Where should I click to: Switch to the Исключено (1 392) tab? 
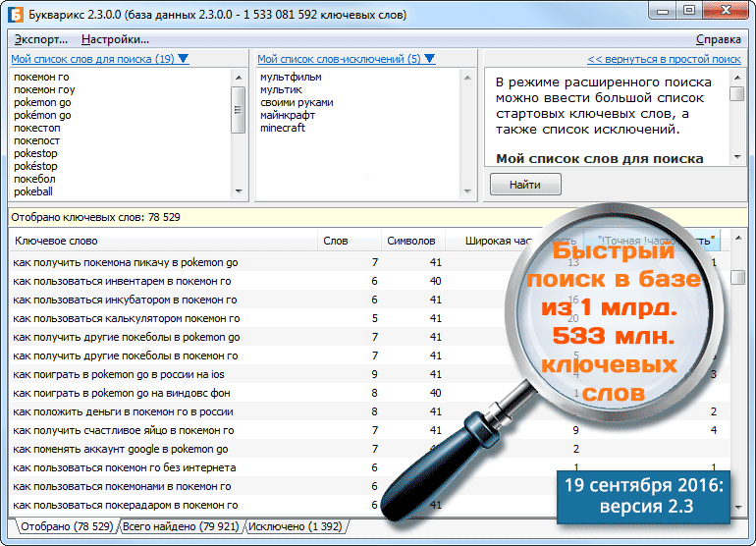(296, 526)
